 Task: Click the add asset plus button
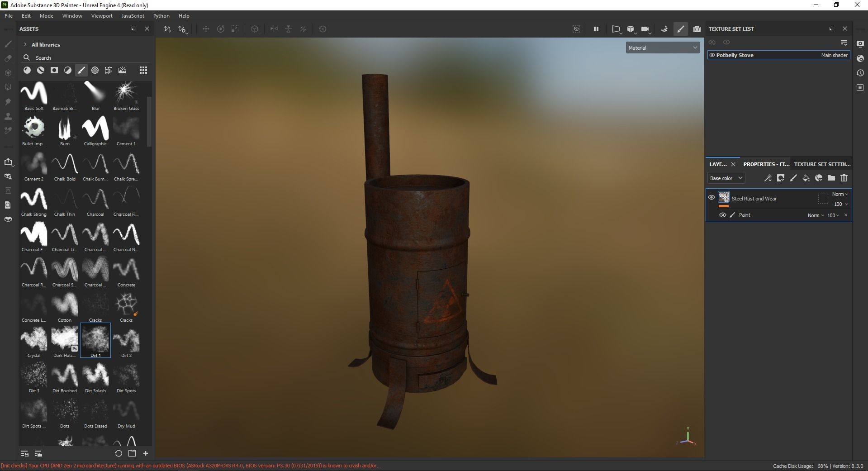pos(146,453)
